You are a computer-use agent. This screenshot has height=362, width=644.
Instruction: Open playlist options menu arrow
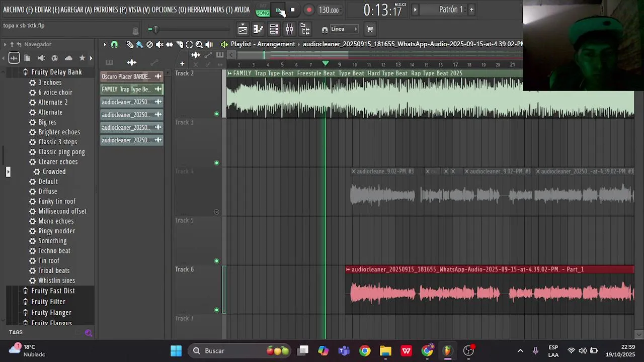click(105, 44)
